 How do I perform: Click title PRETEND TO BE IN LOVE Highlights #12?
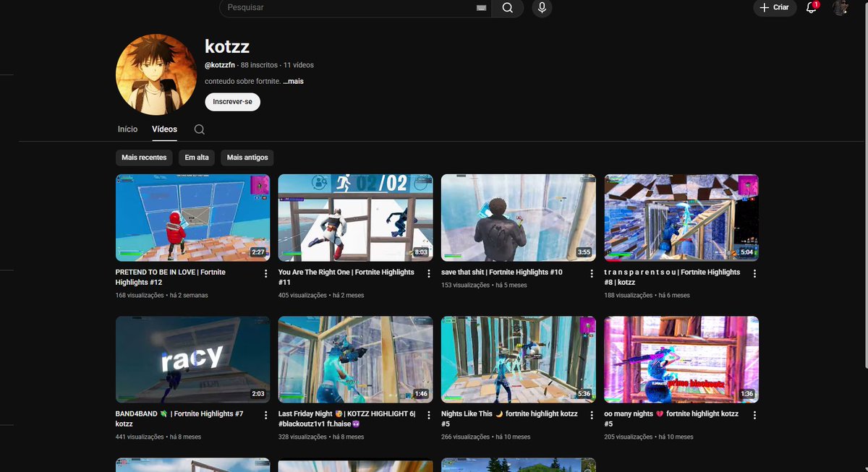171,278
